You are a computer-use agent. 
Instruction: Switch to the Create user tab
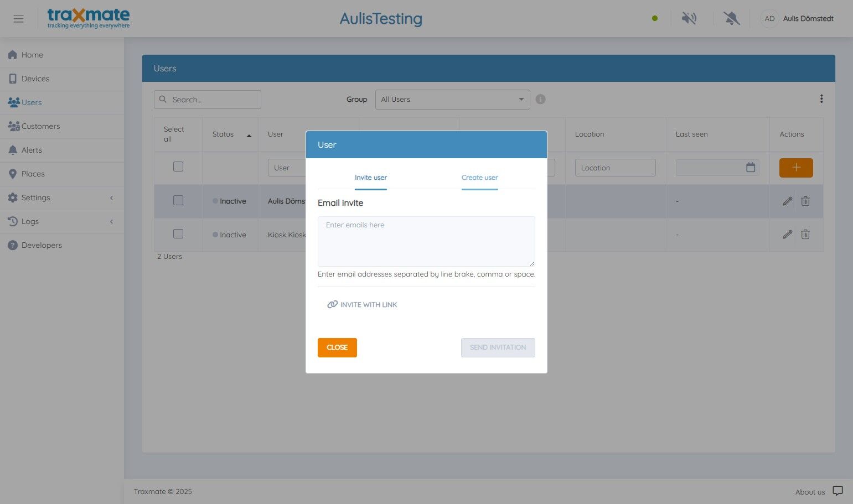pyautogui.click(x=480, y=178)
